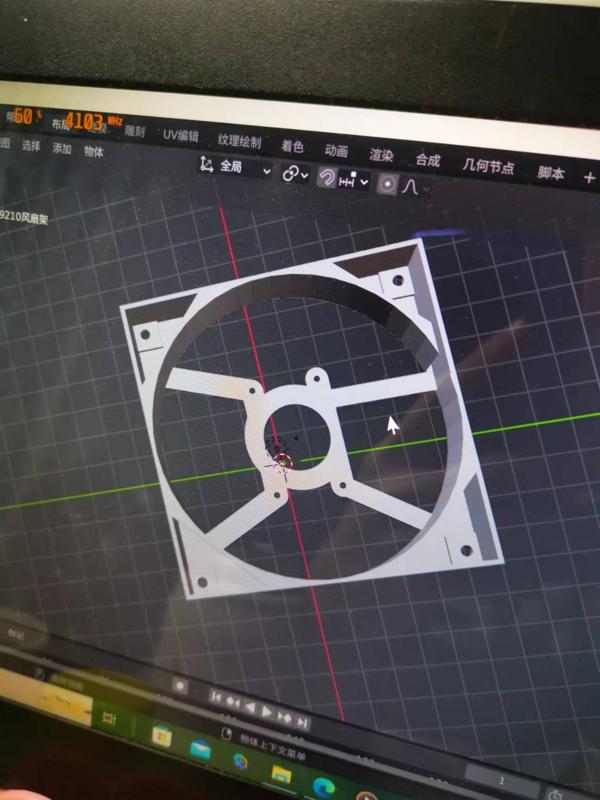Click the 9210风扇架 object name text
Image resolution: width=600 pixels, height=800 pixels.
pyautogui.click(x=24, y=218)
